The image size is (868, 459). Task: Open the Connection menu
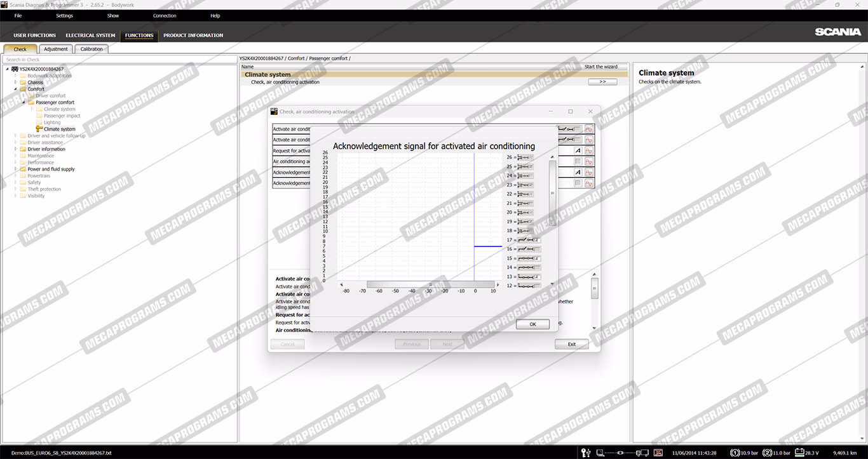coord(165,16)
